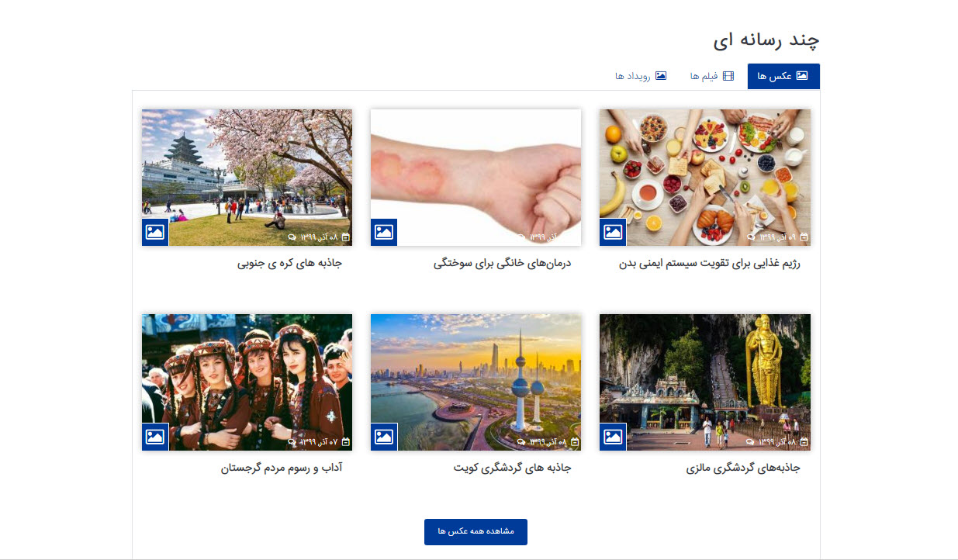
Task: Click the breakfast foods table thumbnail
Action: (705, 178)
